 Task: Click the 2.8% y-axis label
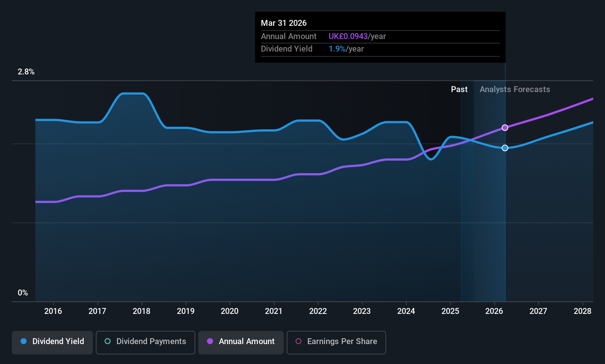click(x=26, y=71)
